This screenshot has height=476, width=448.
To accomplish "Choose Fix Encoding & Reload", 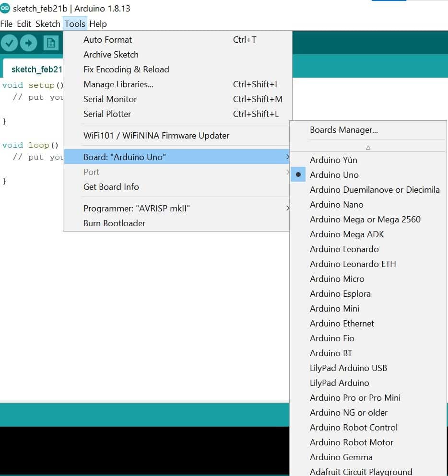I will [x=177, y=69].
